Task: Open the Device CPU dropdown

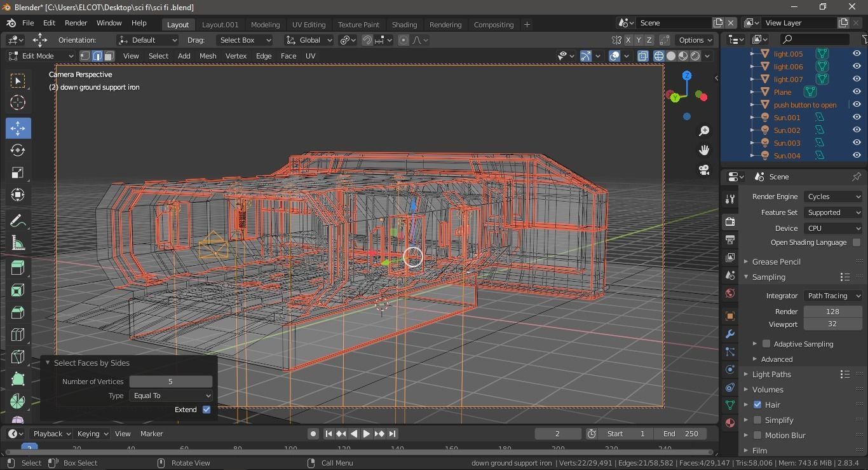Action: (x=833, y=228)
